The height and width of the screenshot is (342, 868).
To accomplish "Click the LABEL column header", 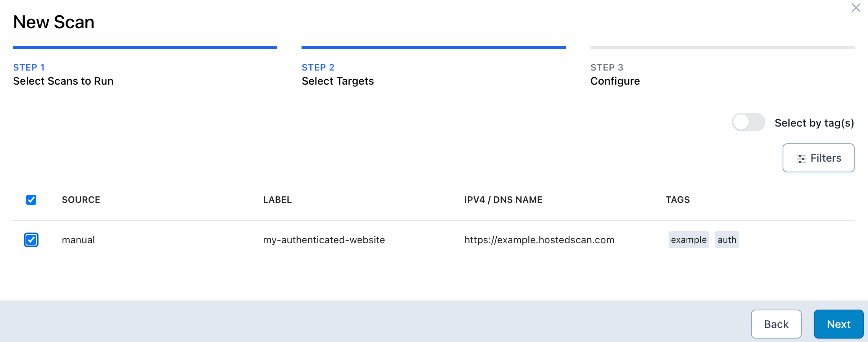I will coord(277,200).
